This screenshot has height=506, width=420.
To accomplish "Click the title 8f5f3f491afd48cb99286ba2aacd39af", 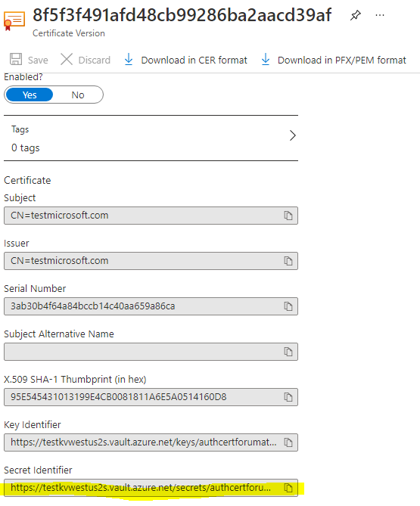I will pos(182,15).
